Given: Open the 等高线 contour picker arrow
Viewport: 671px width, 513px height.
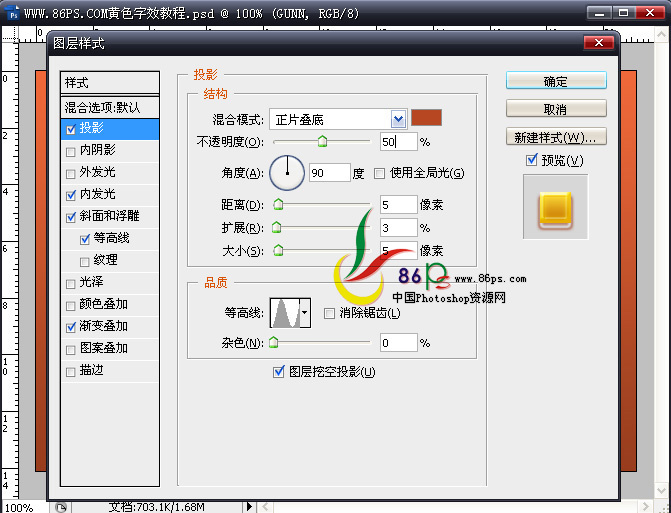Looking at the screenshot, I should [x=305, y=313].
